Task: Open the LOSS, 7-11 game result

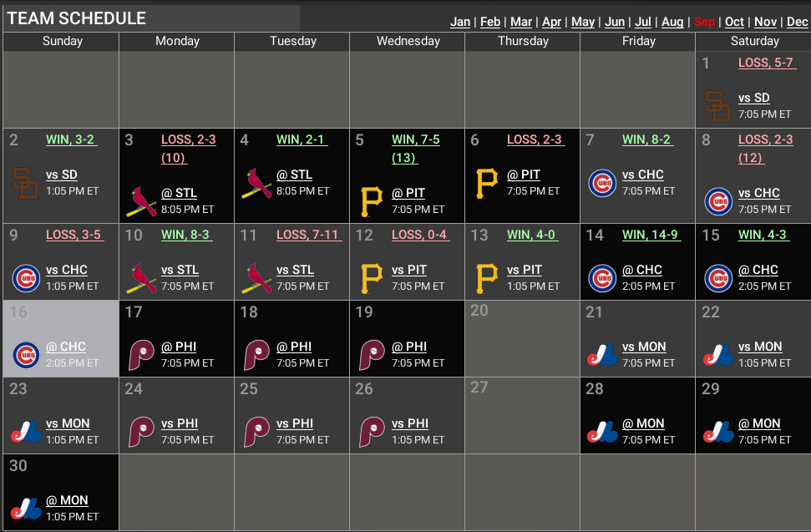Action: tap(307, 236)
